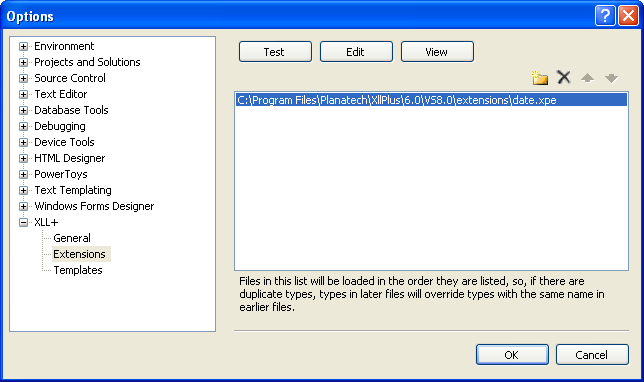Select General under XLL+
This screenshot has height=382, width=644.
click(x=72, y=238)
